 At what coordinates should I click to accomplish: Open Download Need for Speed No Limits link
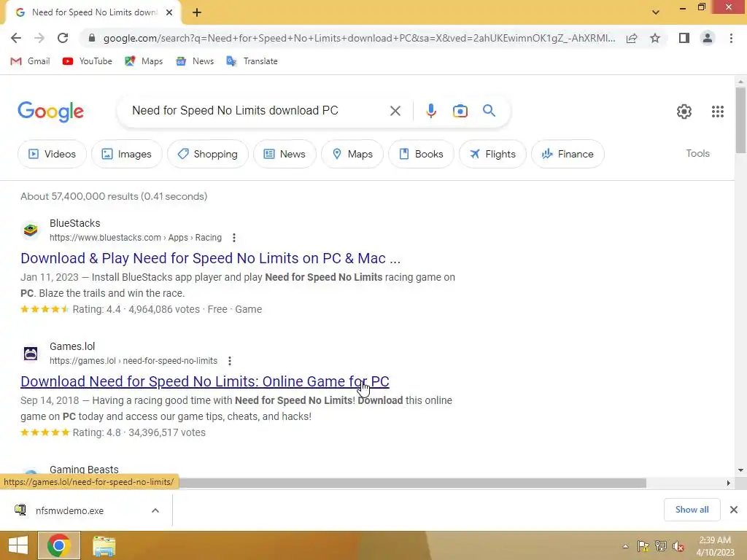point(205,381)
